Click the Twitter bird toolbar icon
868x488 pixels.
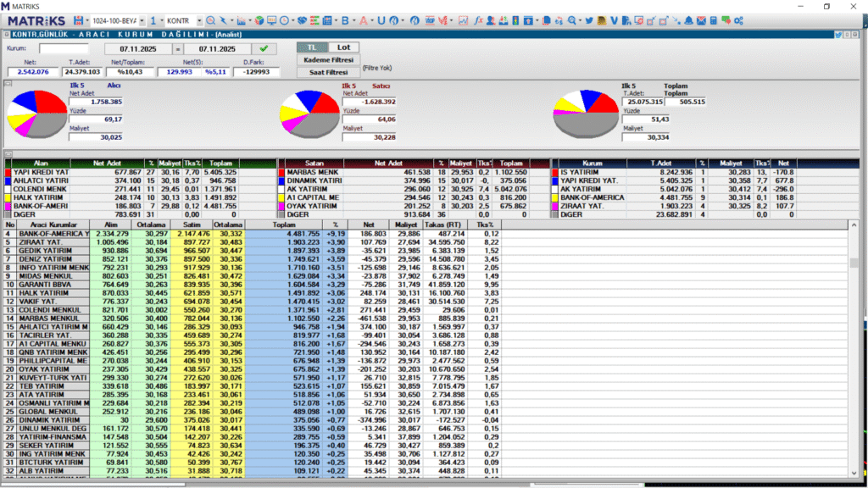(x=589, y=20)
